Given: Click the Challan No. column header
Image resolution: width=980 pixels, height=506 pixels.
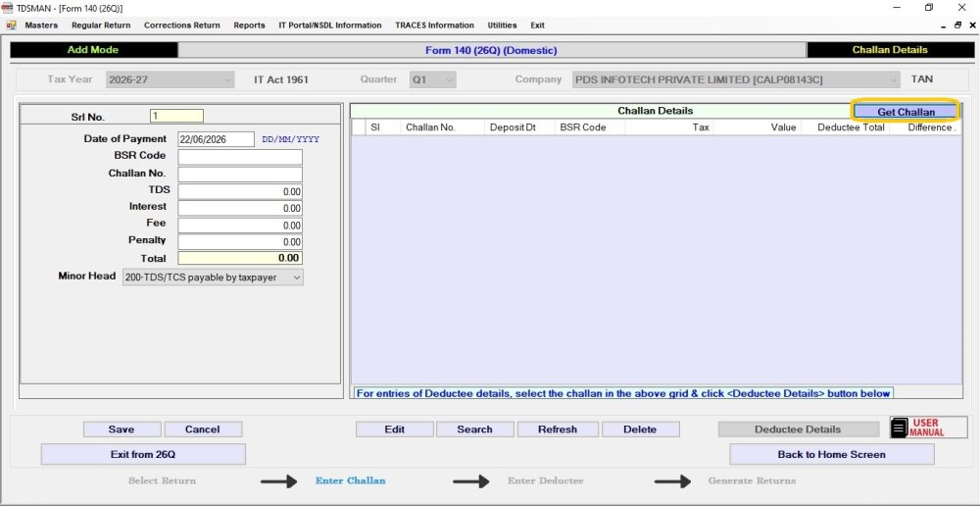Looking at the screenshot, I should pyautogui.click(x=443, y=126).
